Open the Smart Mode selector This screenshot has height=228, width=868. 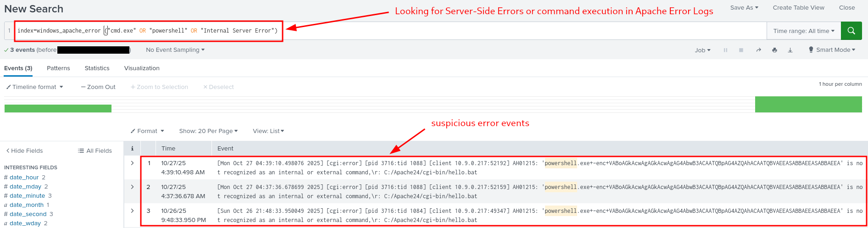832,50
